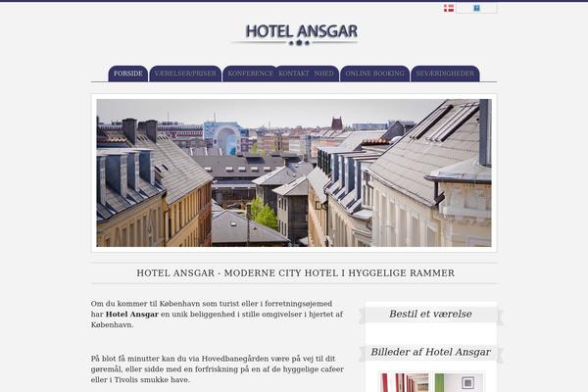This screenshot has height=392, width=588.
Task: Click the Hotel Ansgar logo
Action: [294, 35]
